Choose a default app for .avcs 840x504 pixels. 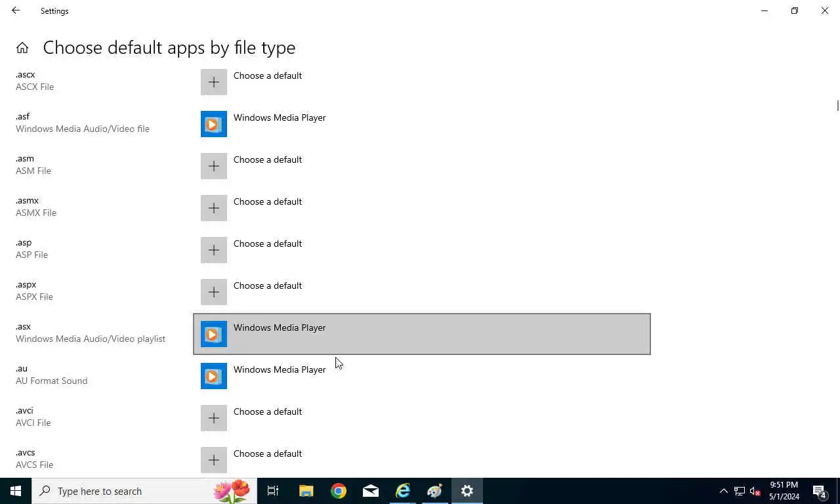click(422, 460)
